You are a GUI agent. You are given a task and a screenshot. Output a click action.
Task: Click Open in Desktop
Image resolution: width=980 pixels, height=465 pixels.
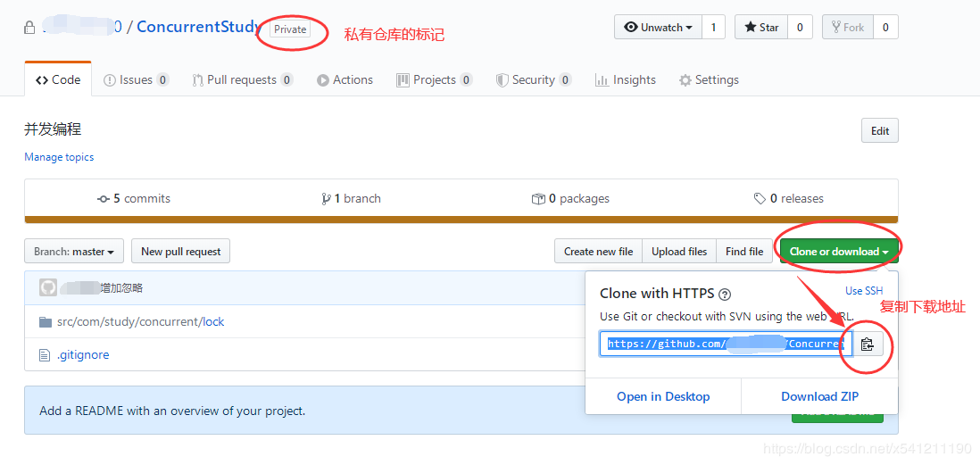tap(663, 396)
